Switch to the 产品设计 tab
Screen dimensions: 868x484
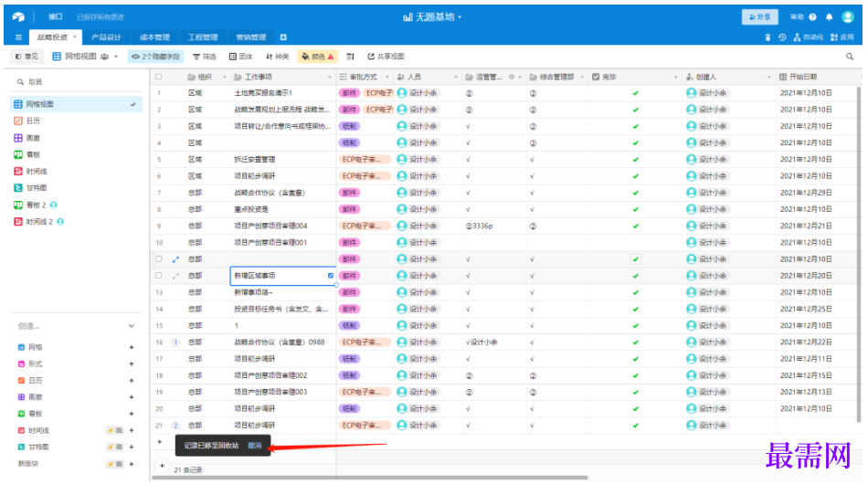[x=106, y=37]
